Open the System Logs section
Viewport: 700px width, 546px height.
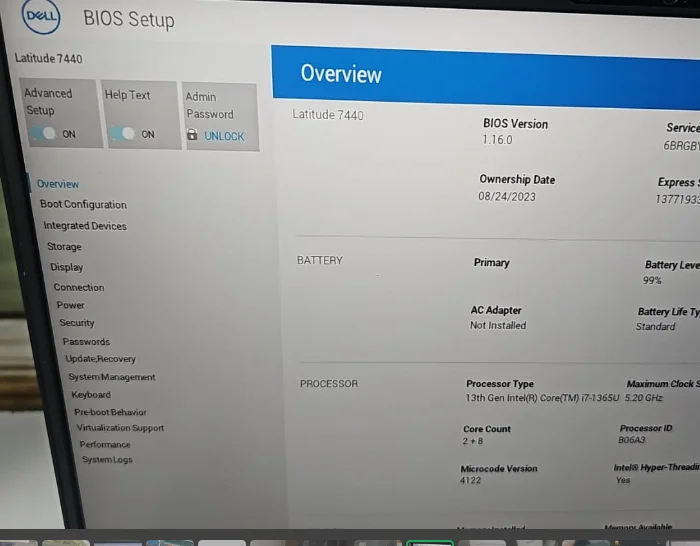pyautogui.click(x=107, y=459)
